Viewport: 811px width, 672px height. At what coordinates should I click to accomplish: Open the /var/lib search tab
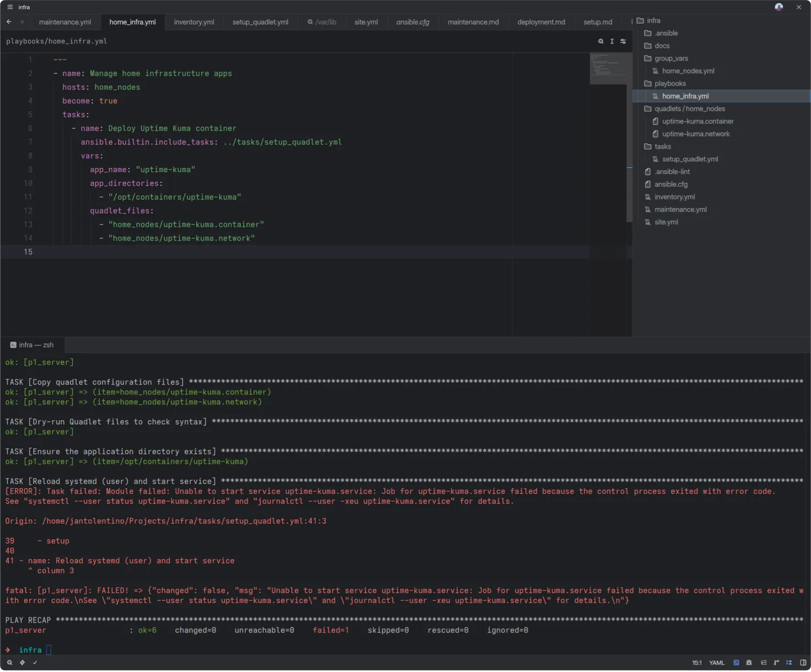pos(322,22)
